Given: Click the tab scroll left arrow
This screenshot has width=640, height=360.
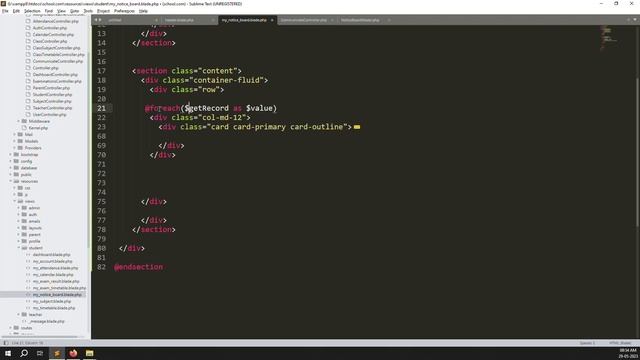Looking at the screenshot, I should pyautogui.click(x=96, y=20).
